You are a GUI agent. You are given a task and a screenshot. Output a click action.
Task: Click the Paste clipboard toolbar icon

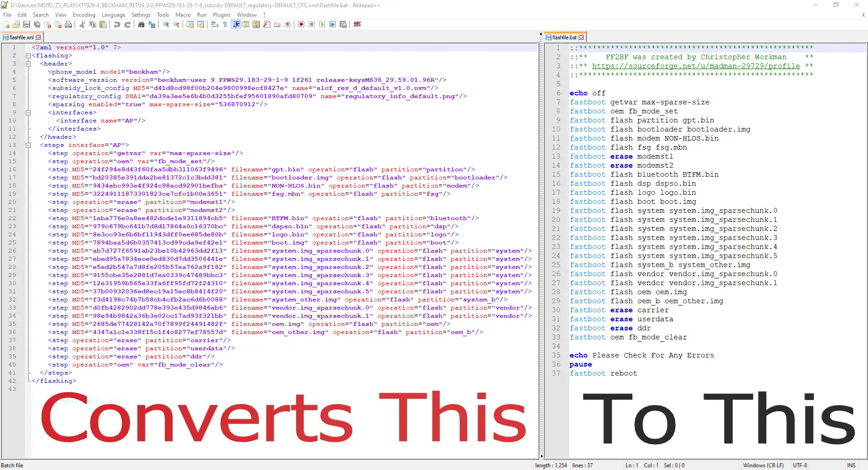tap(103, 24)
